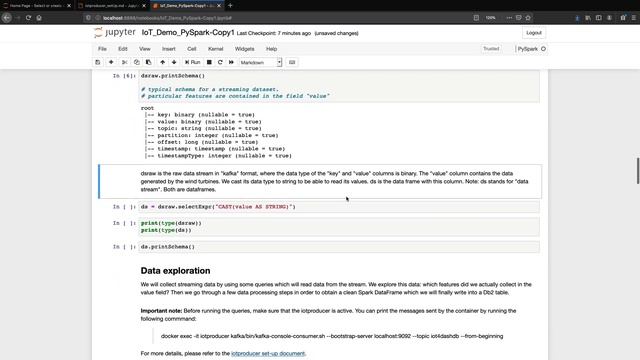This screenshot has width=640, height=360.
Task: Click the docker exec command text
Action: coord(332,336)
